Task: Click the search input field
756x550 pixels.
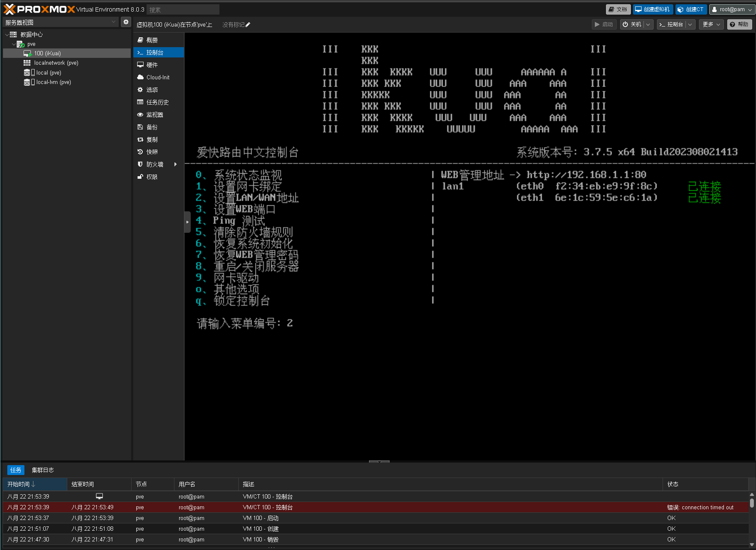Action: coord(183,9)
